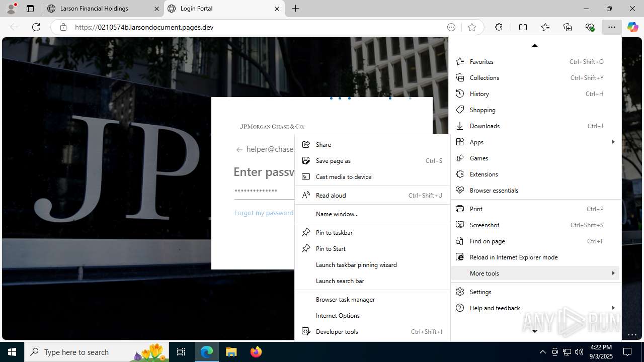Choose Save page as

372,160
